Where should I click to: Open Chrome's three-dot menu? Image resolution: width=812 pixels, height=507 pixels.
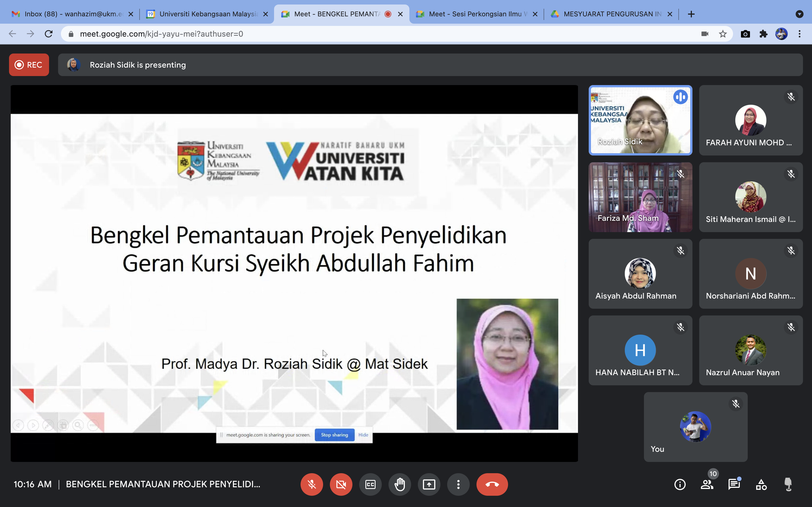[800, 34]
